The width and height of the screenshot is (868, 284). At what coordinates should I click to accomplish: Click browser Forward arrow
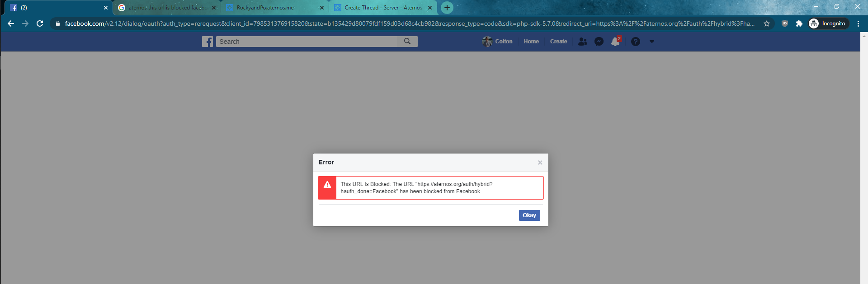click(x=25, y=23)
